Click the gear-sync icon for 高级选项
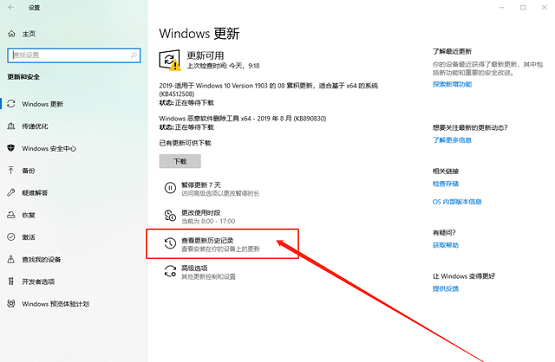The image size is (555, 362). [170, 271]
